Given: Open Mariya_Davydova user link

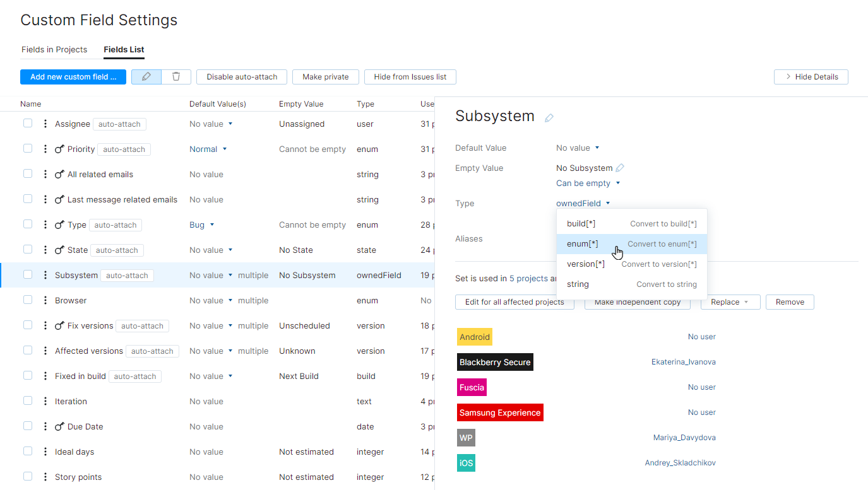Looking at the screenshot, I should pos(684,438).
